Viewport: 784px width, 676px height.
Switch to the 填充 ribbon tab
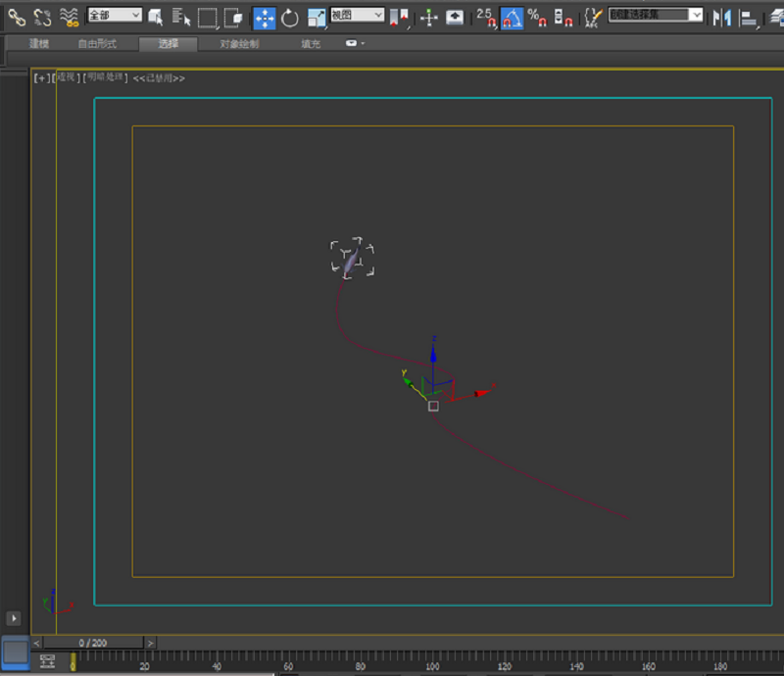(311, 44)
